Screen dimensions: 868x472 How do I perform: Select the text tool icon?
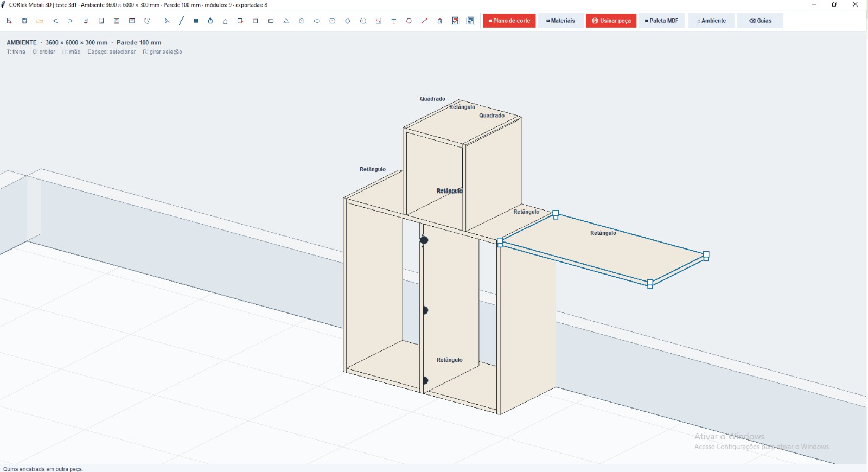tap(394, 21)
